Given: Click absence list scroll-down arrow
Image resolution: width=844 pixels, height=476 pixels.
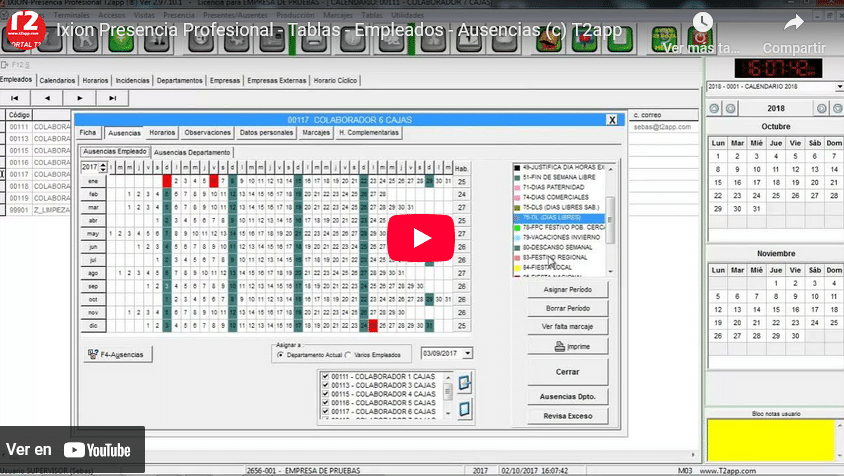Looking at the screenshot, I should click(610, 272).
